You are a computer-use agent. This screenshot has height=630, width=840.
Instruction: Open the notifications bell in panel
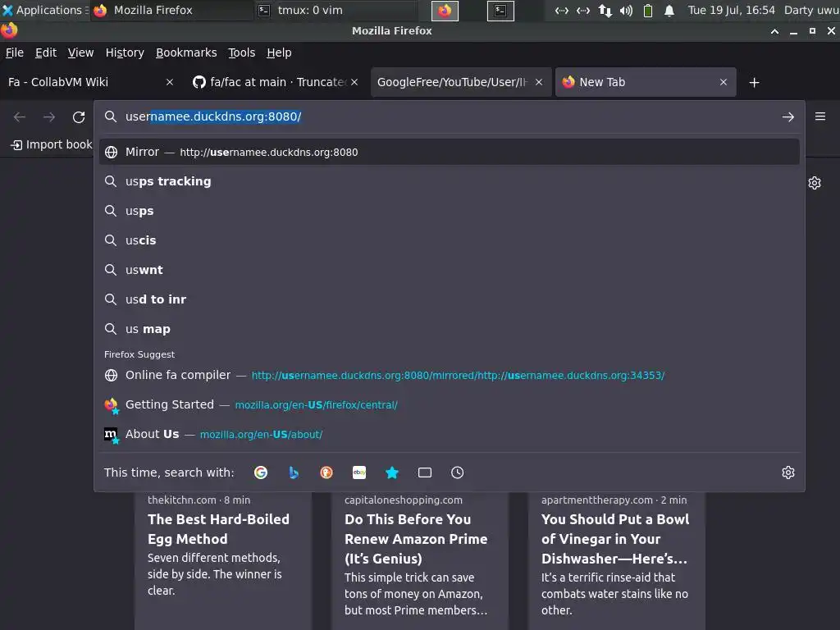pos(669,10)
